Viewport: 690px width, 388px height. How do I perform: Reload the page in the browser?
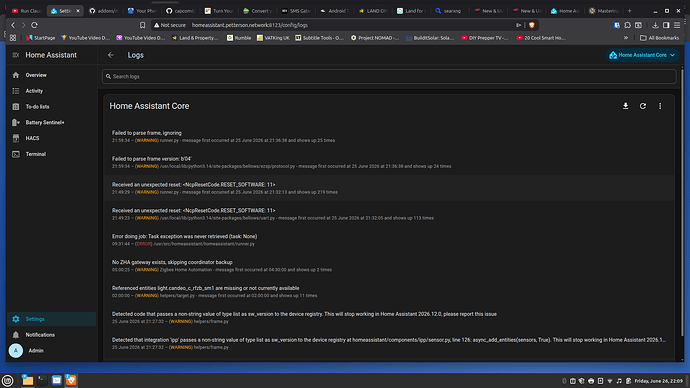(x=34, y=25)
